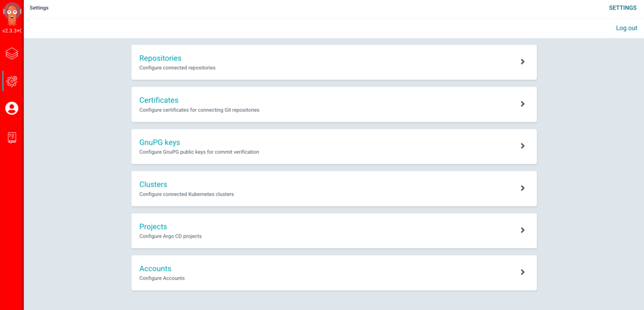Open Applications via the layers icon
The image size is (644, 310).
(x=12, y=53)
